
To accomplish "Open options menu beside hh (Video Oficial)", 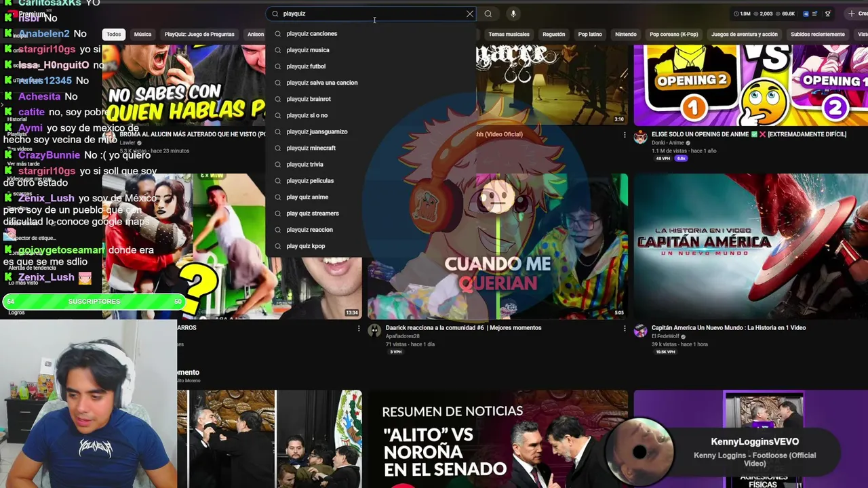I will [x=625, y=135].
